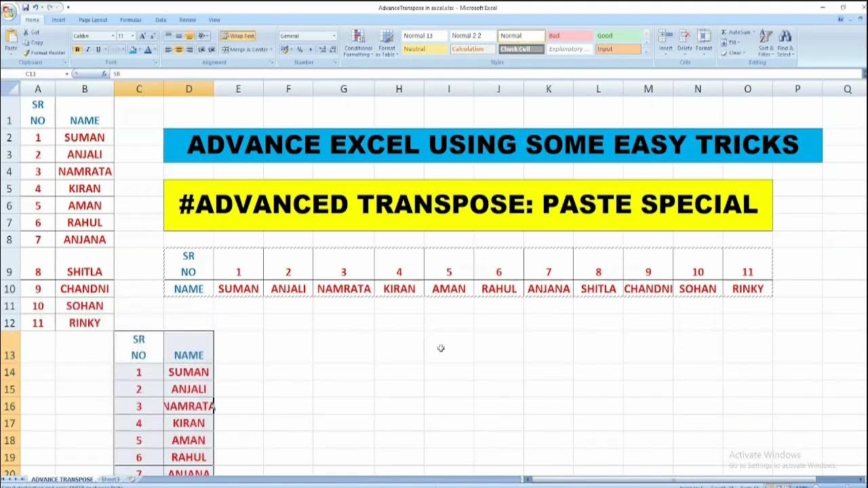Expand the cell styles gallery More arrow
Viewport: 868px width, 488px height.
tap(646, 52)
